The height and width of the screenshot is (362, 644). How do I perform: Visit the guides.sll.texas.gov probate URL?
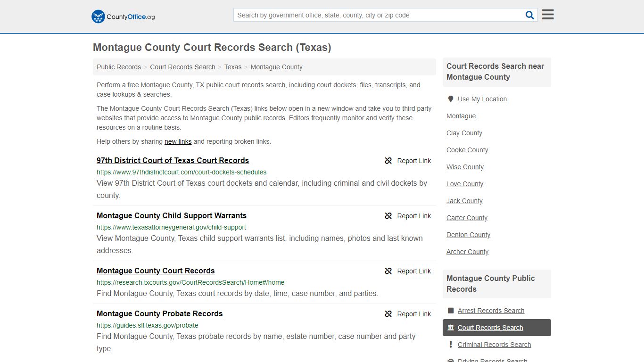point(148,325)
